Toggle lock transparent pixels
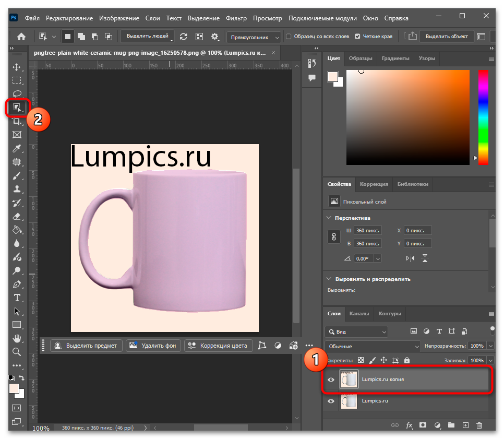 [x=361, y=360]
